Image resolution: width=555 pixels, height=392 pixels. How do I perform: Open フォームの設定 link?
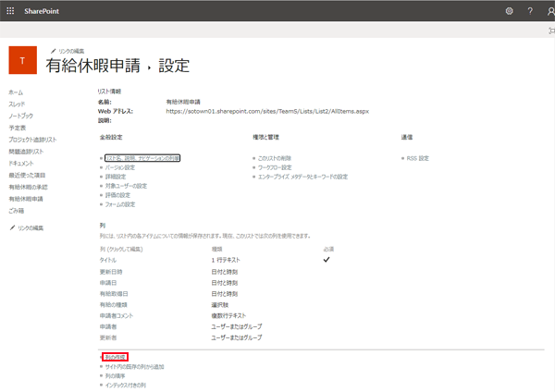click(120, 204)
